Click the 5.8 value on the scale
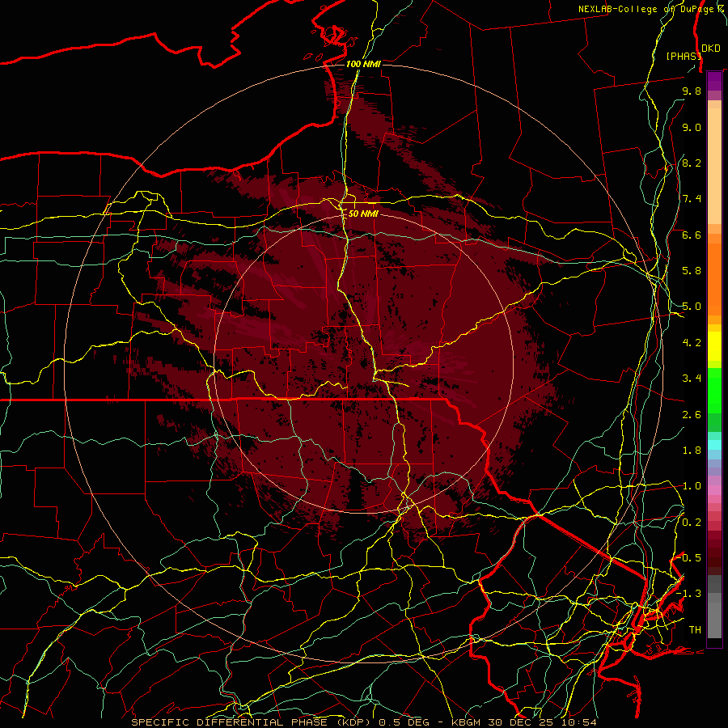 (692, 271)
